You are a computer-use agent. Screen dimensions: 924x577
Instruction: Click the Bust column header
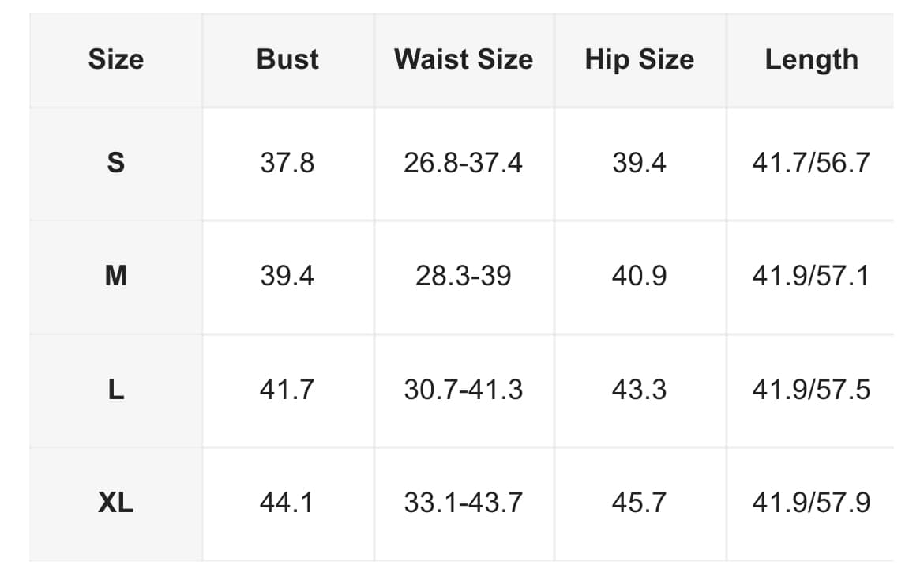(x=287, y=59)
